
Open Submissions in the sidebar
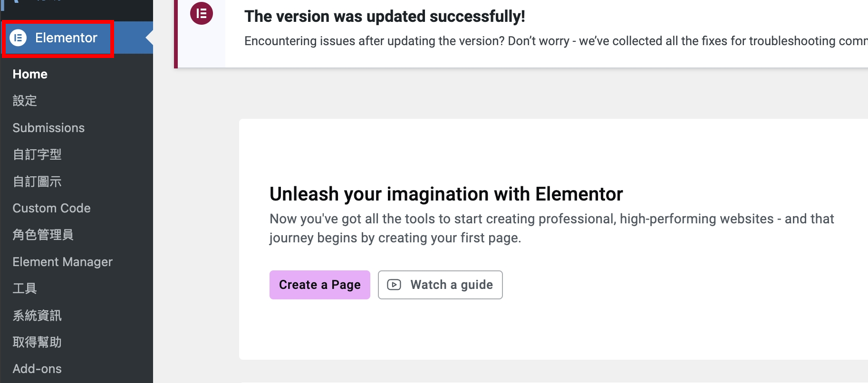[48, 128]
